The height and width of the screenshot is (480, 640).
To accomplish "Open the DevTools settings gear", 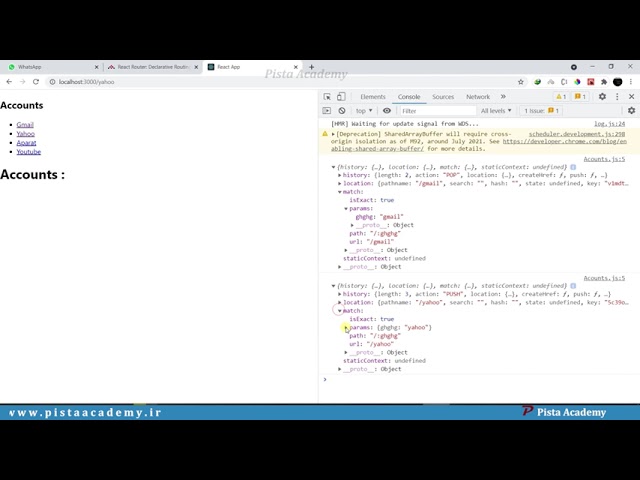I will [x=602, y=97].
